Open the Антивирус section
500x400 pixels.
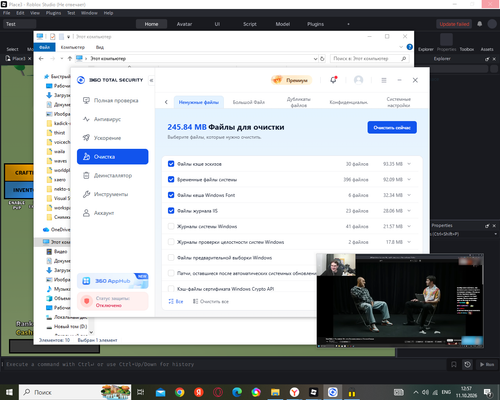[x=112, y=119]
